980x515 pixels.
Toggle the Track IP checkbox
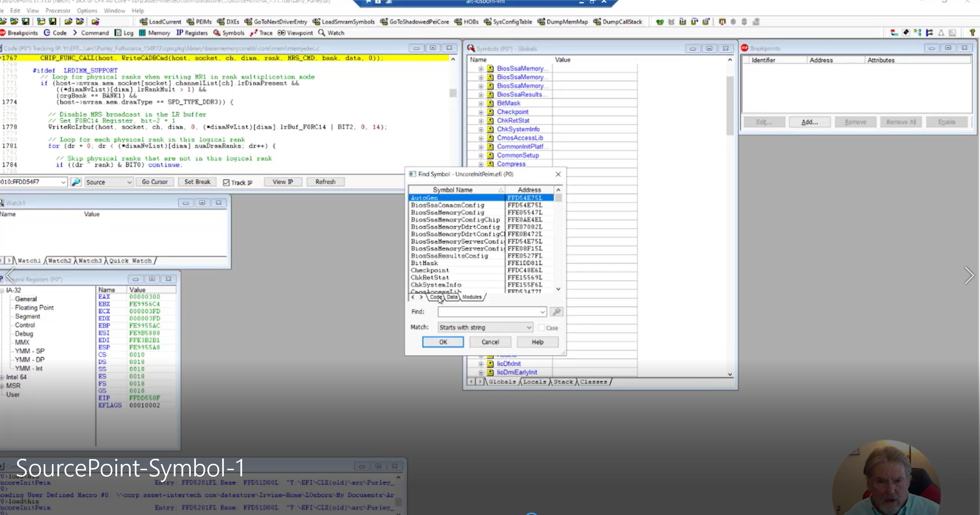coord(226,183)
